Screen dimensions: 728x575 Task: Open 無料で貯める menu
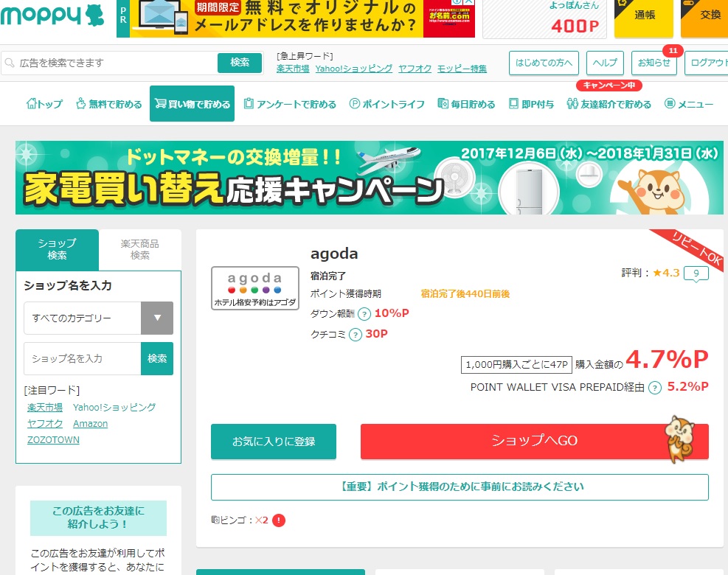pos(109,104)
